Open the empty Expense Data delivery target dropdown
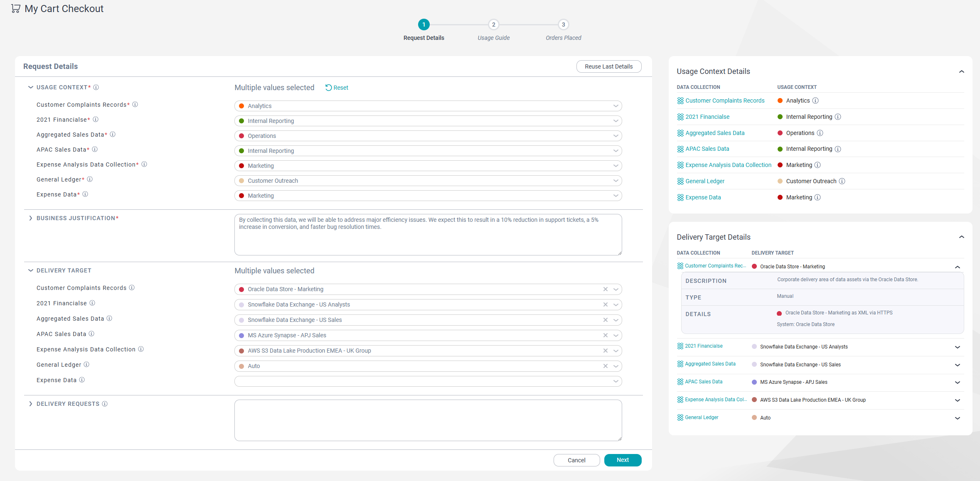 (428, 381)
